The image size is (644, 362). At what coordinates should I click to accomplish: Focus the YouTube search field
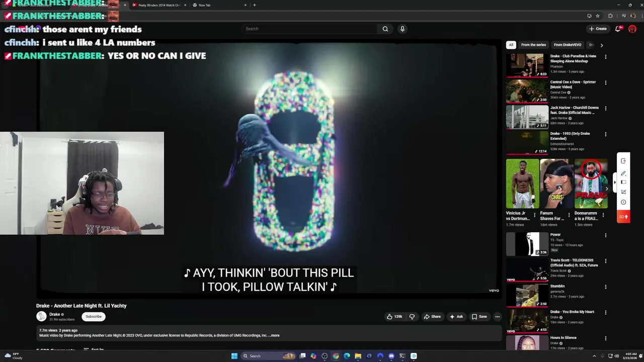point(309,29)
